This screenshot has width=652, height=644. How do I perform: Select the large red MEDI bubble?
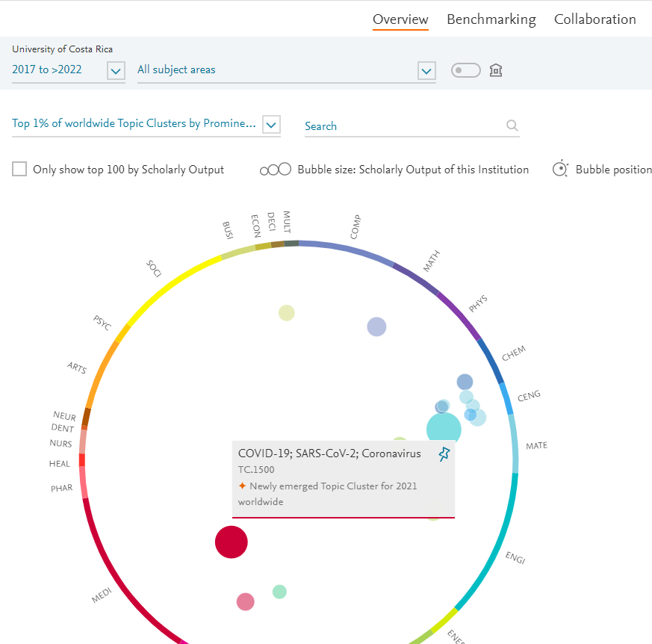[232, 542]
